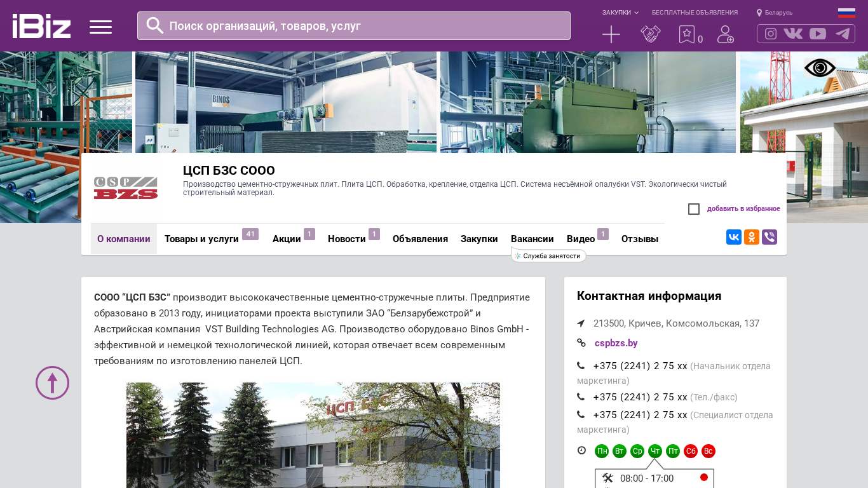Select Tuesday (Вт) schedule day

coord(620,451)
